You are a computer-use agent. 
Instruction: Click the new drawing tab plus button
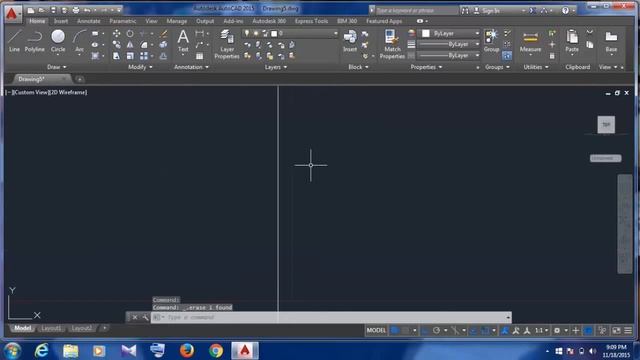coord(80,79)
